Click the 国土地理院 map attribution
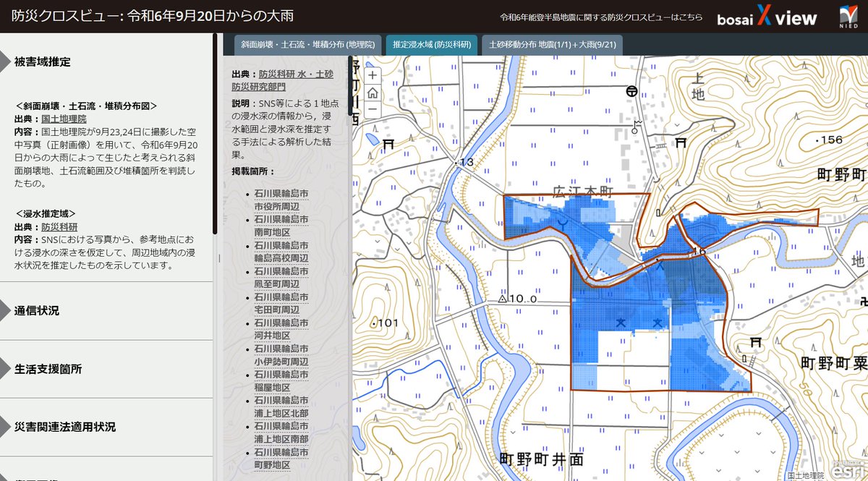Screen dimensions: 868x481 pyautogui.click(x=805, y=475)
